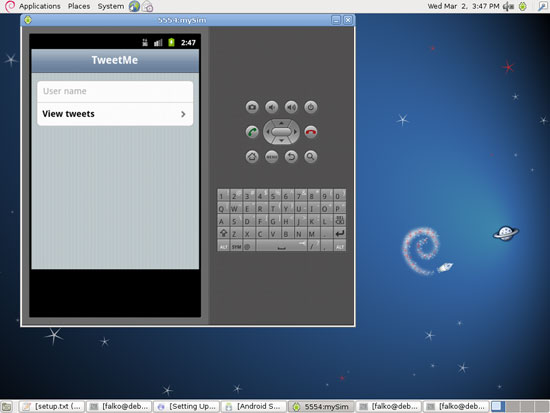Click the SYM key on emulator keyboard
Image resolution: width=550 pixels, height=413 pixels.
236,246
